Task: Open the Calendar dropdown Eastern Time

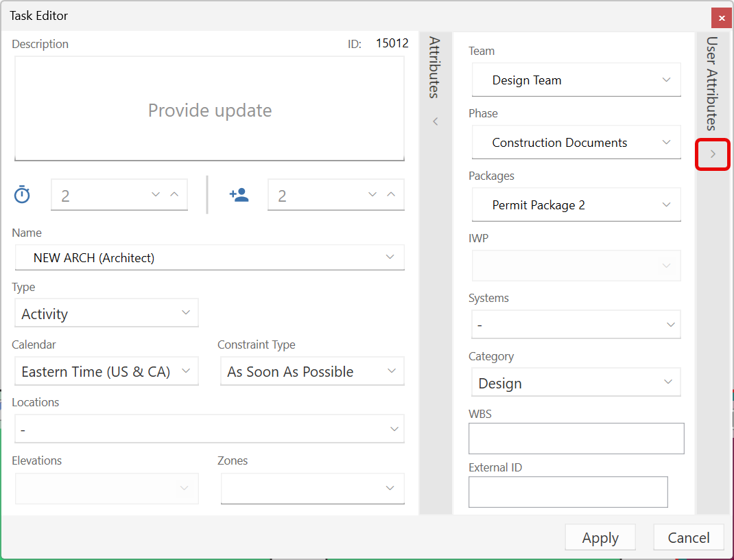Action: (x=107, y=371)
